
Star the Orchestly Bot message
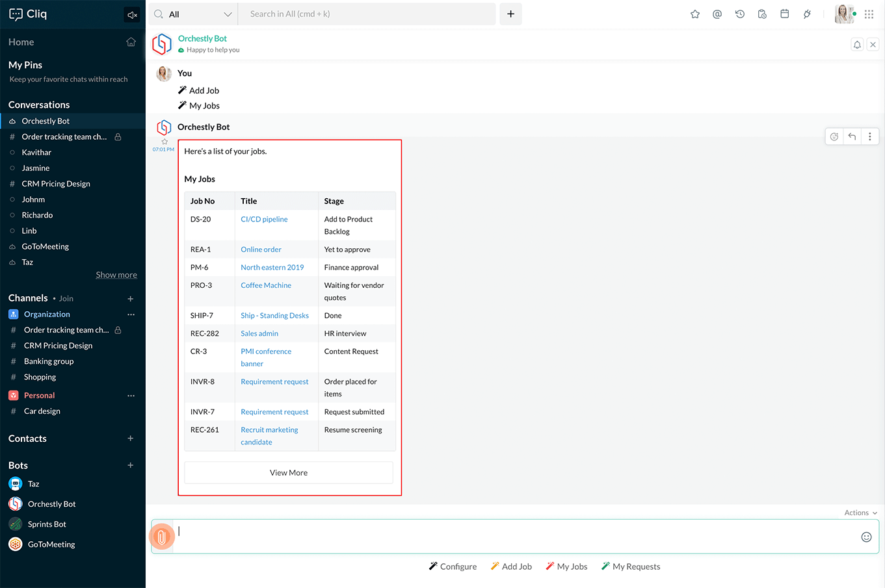[165, 142]
